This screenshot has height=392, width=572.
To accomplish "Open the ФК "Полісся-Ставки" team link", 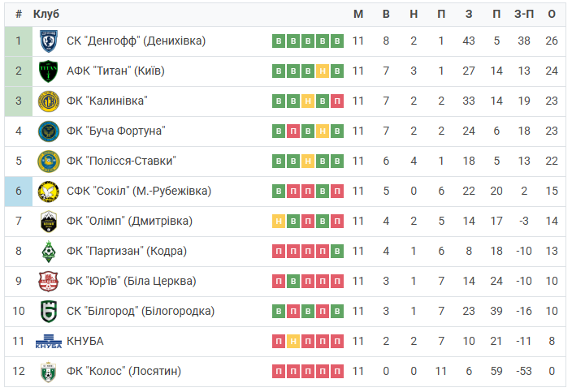I will pos(121,161).
